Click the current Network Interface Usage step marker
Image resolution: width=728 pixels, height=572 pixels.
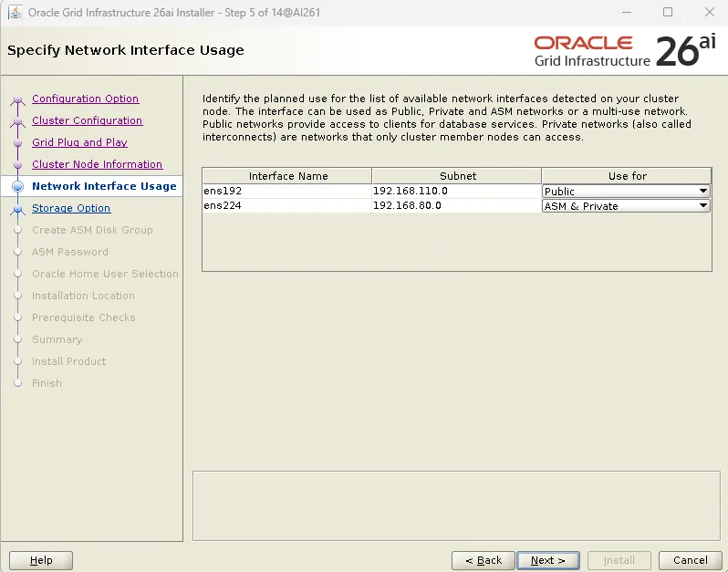point(17,186)
